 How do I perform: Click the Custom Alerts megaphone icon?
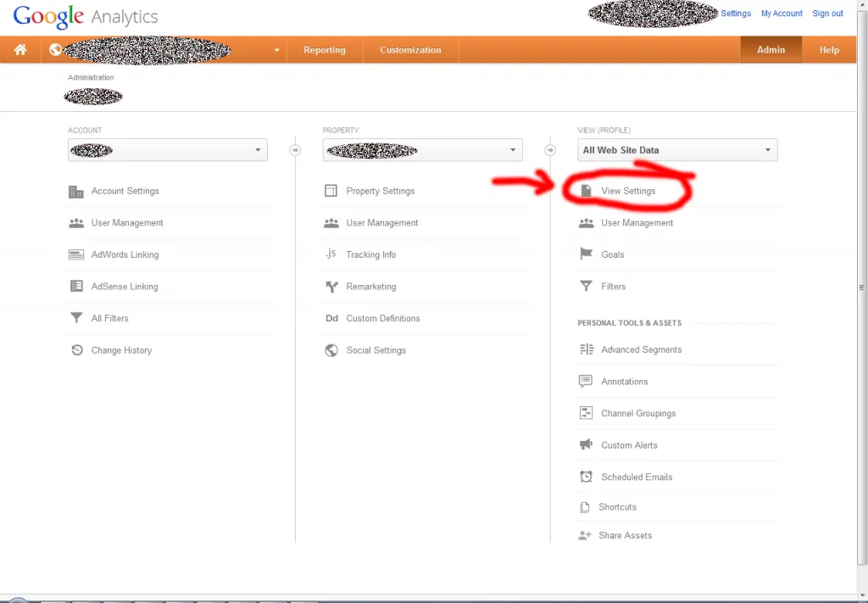586,444
